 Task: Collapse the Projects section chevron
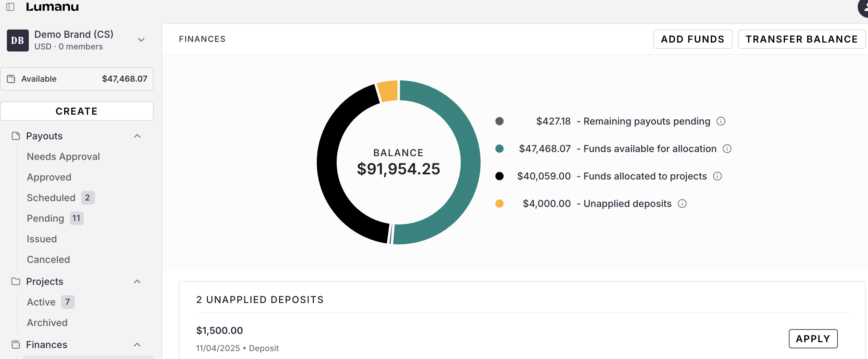coord(137,281)
